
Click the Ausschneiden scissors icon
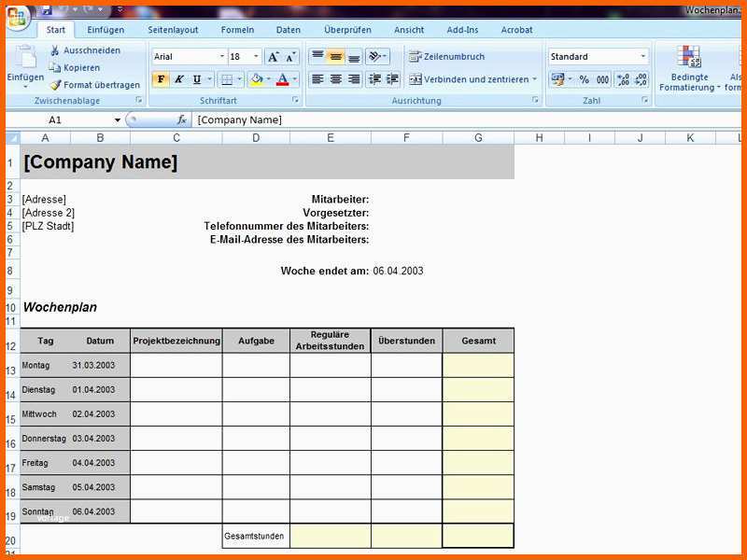pyautogui.click(x=55, y=50)
